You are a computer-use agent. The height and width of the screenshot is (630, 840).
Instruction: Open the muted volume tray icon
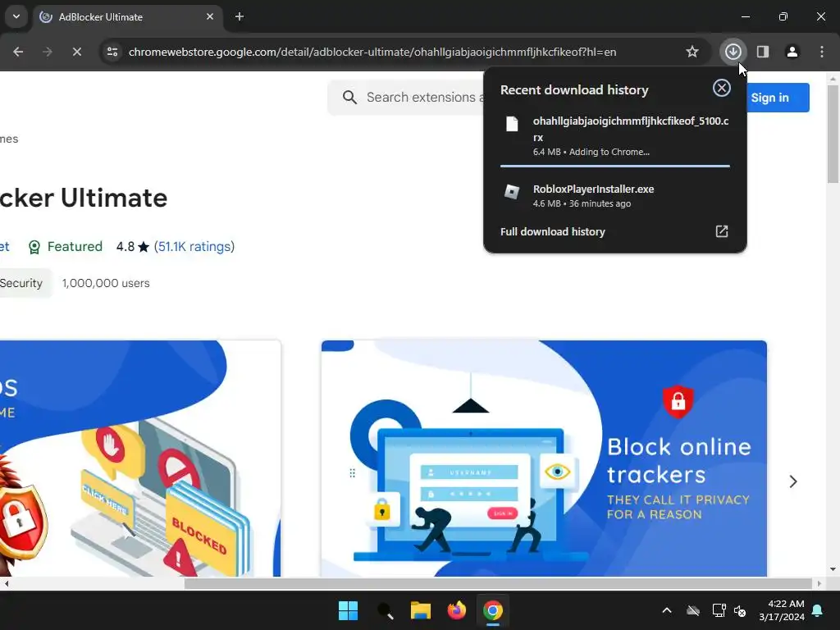(741, 610)
